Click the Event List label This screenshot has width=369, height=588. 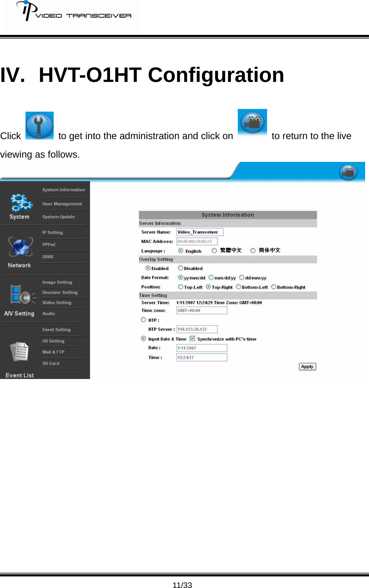[x=20, y=375]
